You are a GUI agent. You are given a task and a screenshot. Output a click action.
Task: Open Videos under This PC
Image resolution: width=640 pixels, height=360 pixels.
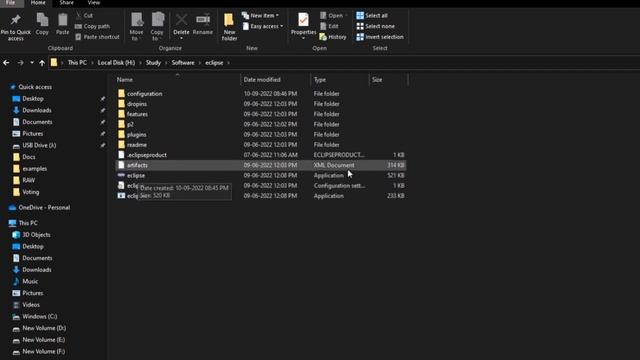(x=31, y=304)
